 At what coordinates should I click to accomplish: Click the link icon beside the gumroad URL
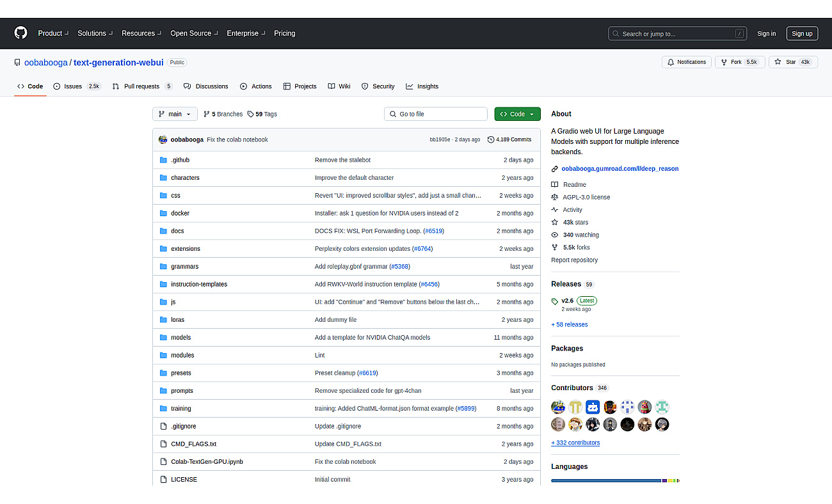tap(555, 169)
